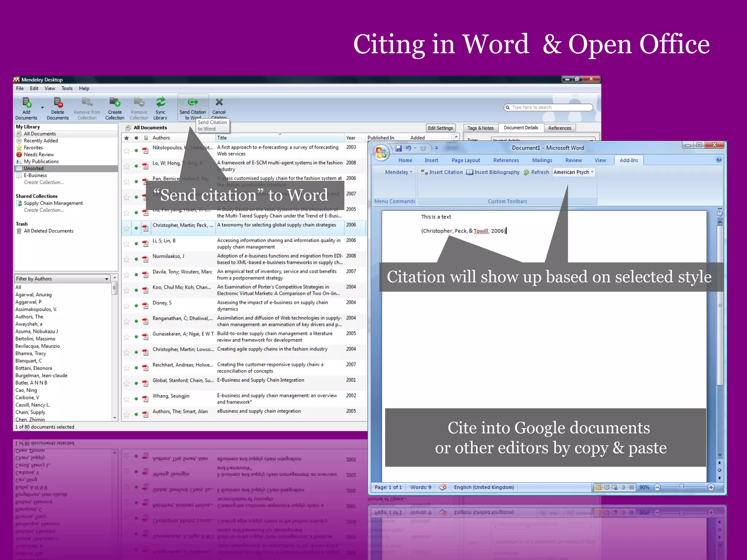Open Tools menu in Mendeley

point(67,88)
